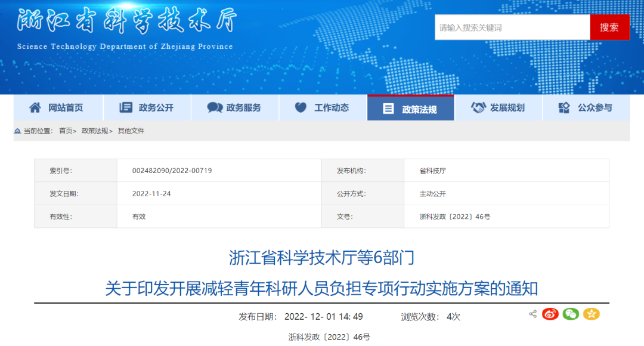
Task: Go to the 网站首页 menu item
Action: [x=66, y=108]
